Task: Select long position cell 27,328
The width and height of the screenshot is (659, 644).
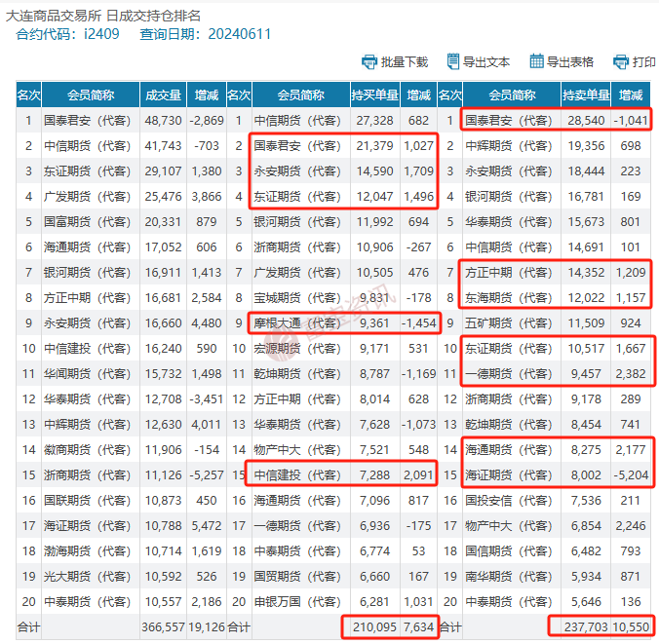Action: tap(375, 121)
